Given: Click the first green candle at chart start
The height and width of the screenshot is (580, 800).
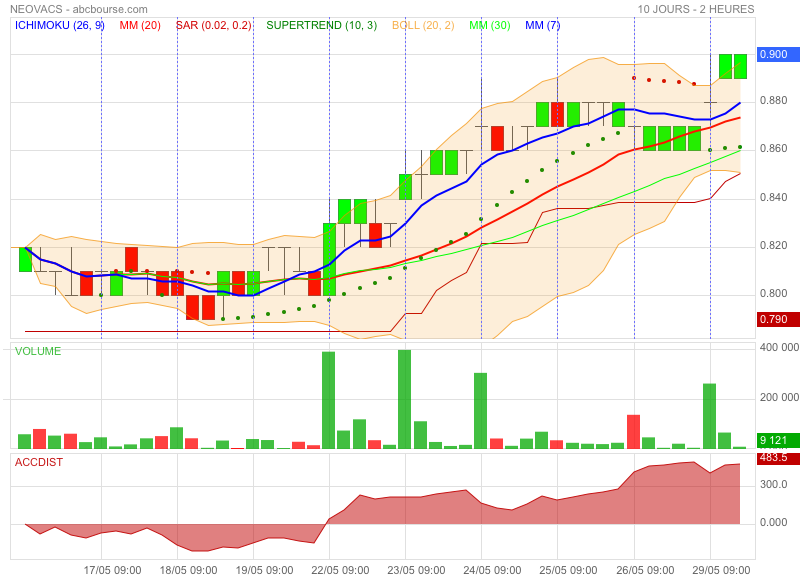Looking at the screenshot, I should click(26, 260).
